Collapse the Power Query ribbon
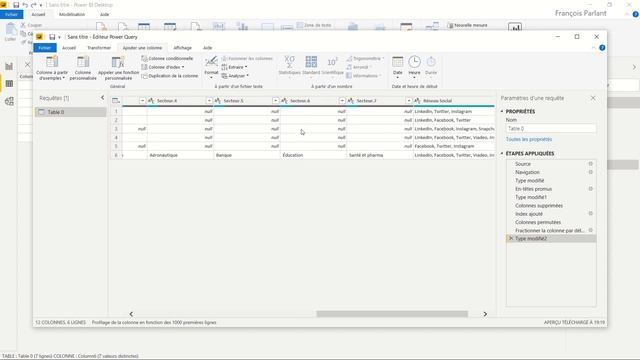The height and width of the screenshot is (360, 640). (x=593, y=48)
